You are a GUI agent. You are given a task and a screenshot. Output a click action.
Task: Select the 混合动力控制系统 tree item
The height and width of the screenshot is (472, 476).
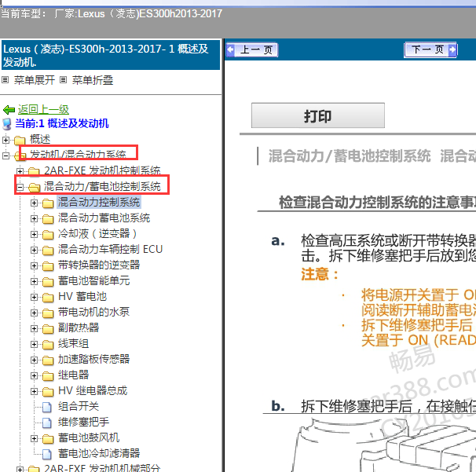click(x=99, y=202)
